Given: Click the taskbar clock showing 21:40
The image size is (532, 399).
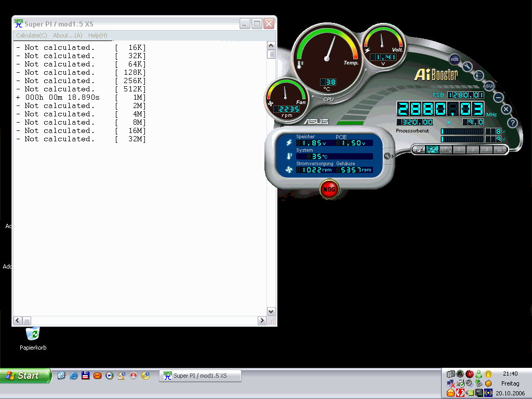Looking at the screenshot, I should (510, 374).
